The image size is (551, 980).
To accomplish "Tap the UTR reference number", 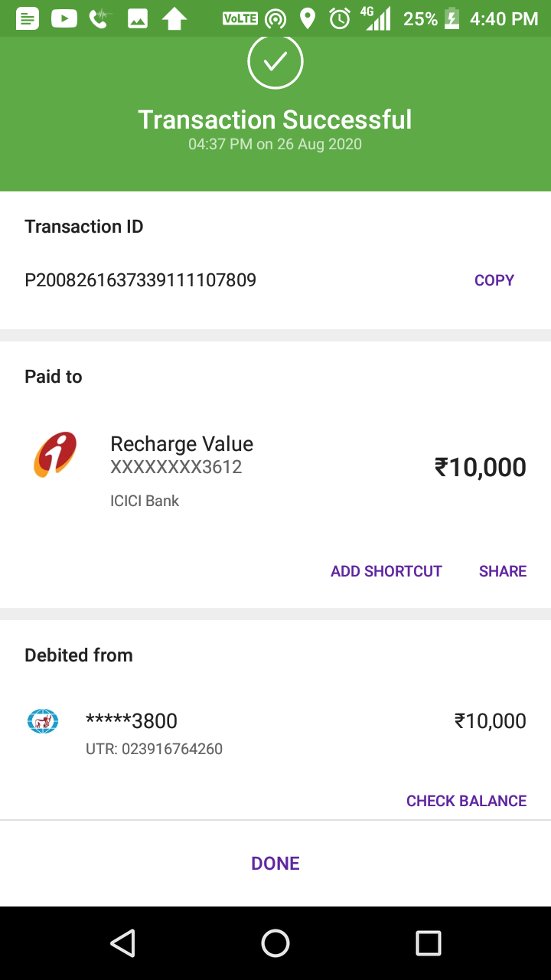I will (154, 749).
